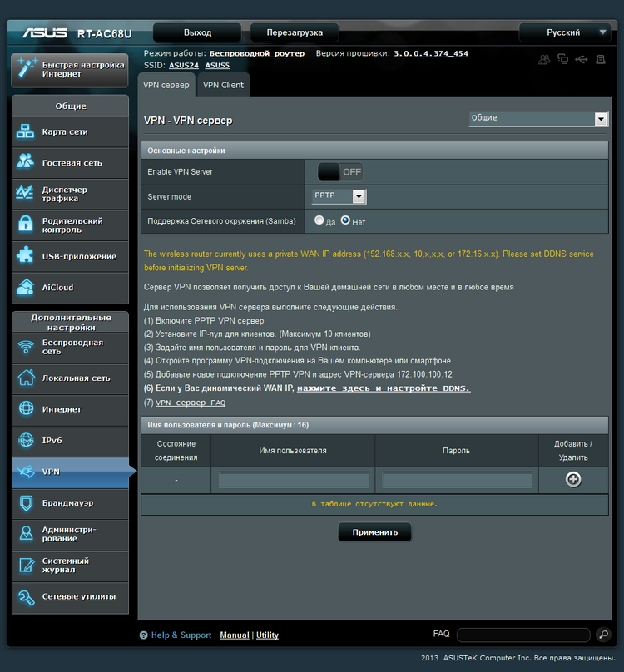The height and width of the screenshot is (672, 624).
Task: Click the USB status icon in header
Action: 581,59
